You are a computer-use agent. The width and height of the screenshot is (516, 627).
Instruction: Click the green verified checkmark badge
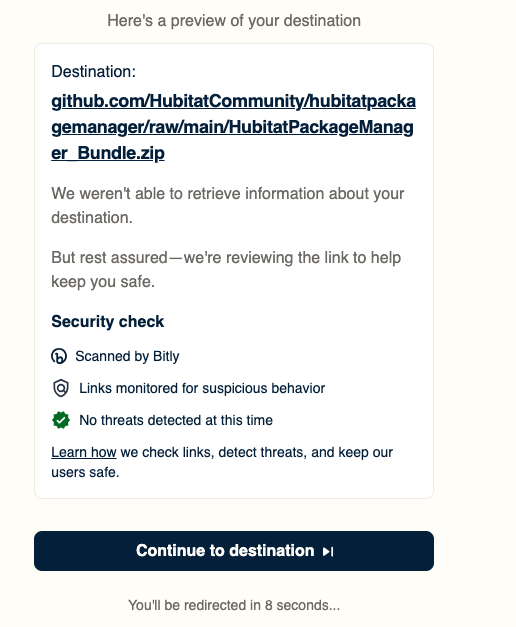click(x=61, y=420)
